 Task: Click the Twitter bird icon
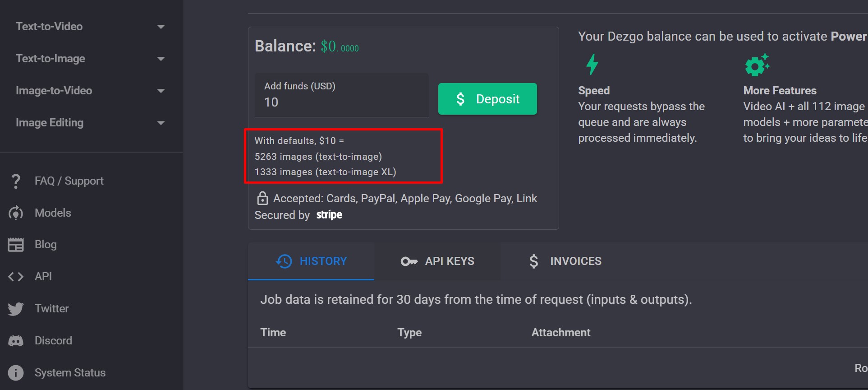point(16,309)
